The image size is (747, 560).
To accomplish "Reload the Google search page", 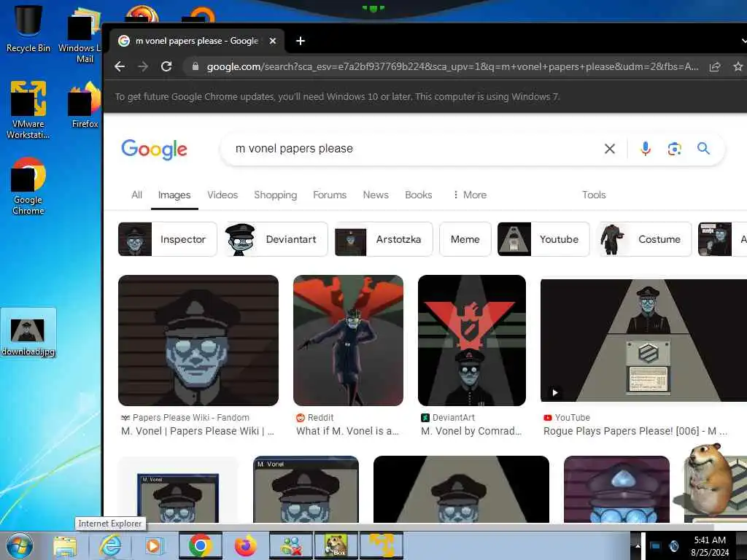I will 166,66.
